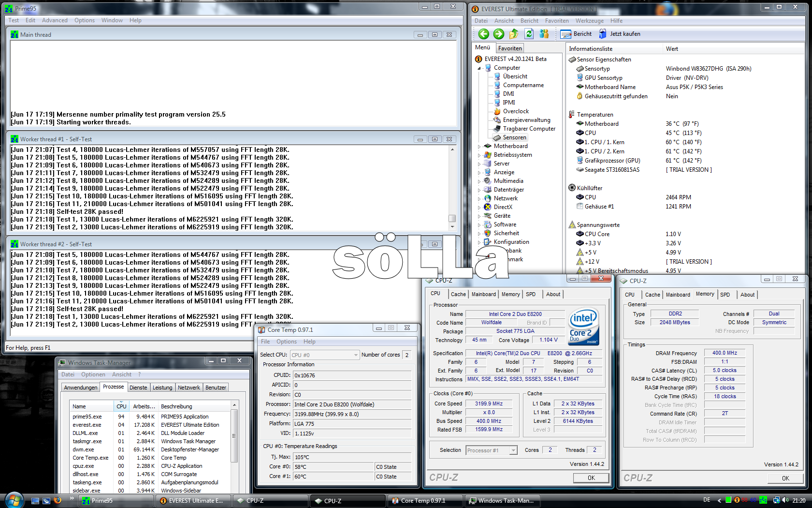The width and height of the screenshot is (812, 508).
Task: Click Worker thread #1 vertical scrollbar thumb
Action: tap(452, 218)
